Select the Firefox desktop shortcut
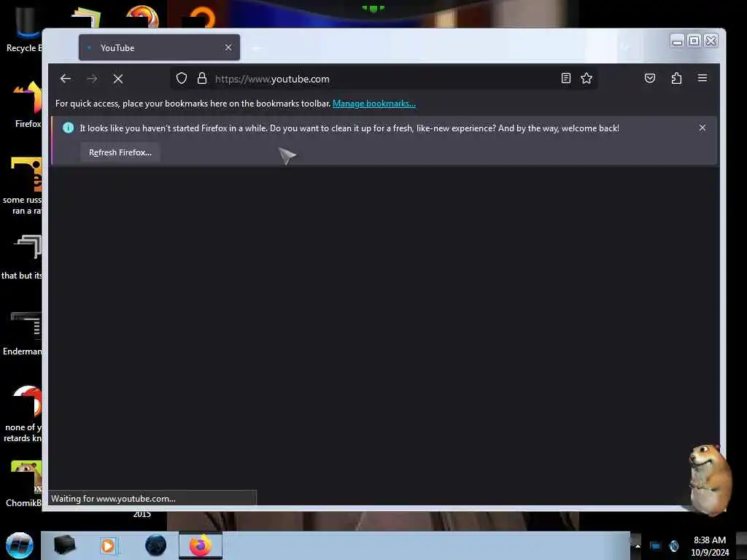The width and height of the screenshot is (747, 560). (x=28, y=104)
